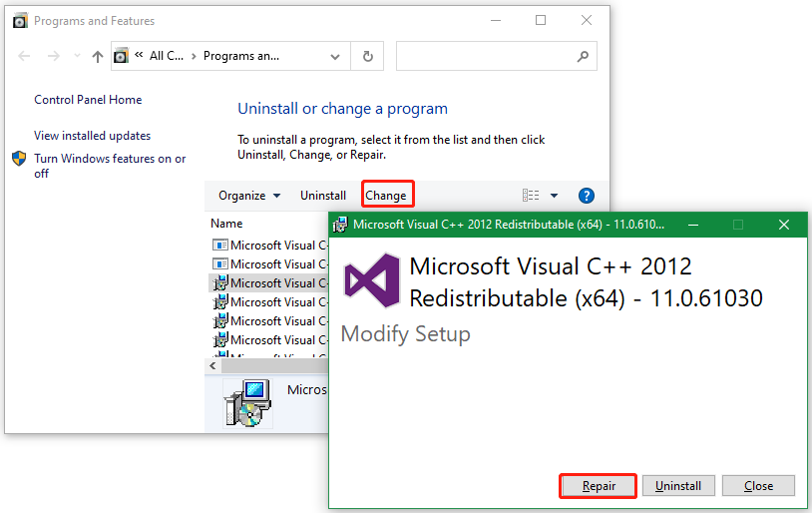Click the large installer icon in details pane
The width and height of the screenshot is (812, 513).
coord(247,403)
